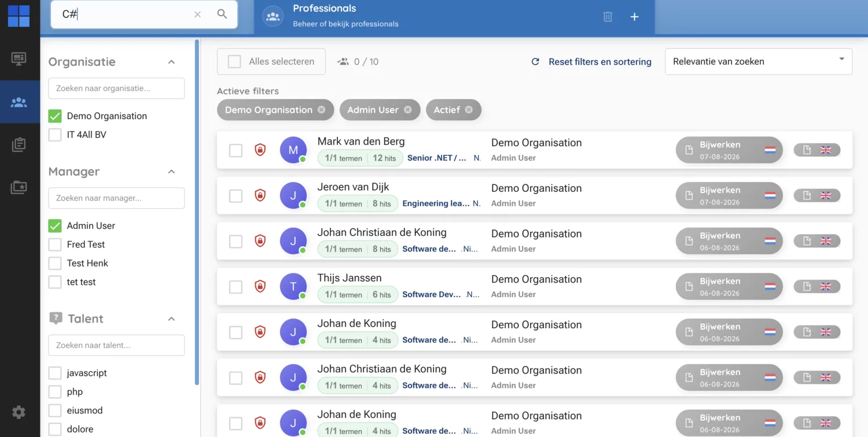
Task: Uncheck Demo Organisation checkbox
Action: pyautogui.click(x=55, y=116)
